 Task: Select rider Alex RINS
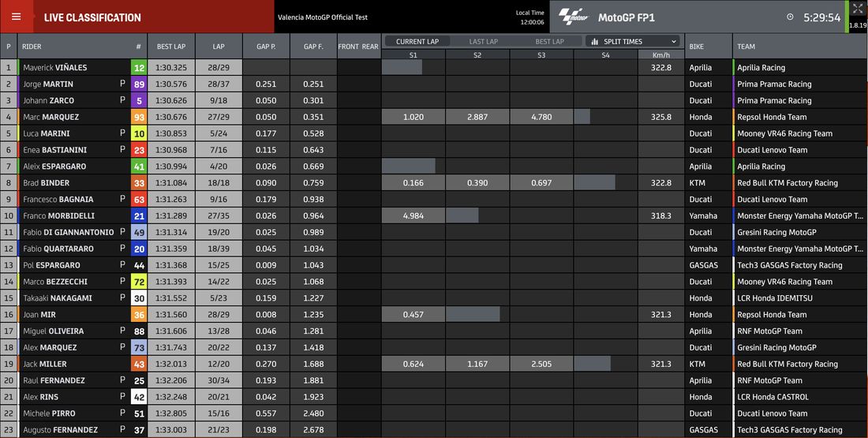[40, 397]
